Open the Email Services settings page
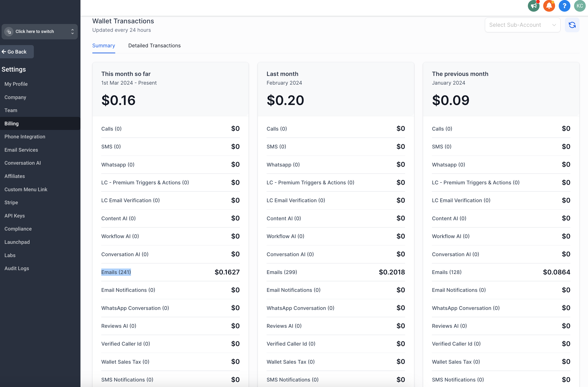This screenshot has height=387, width=588. [21, 150]
